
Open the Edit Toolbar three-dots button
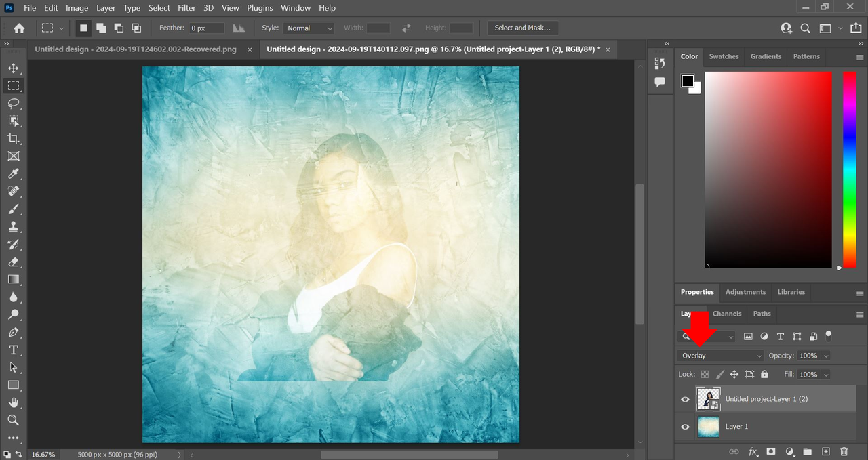(x=13, y=438)
